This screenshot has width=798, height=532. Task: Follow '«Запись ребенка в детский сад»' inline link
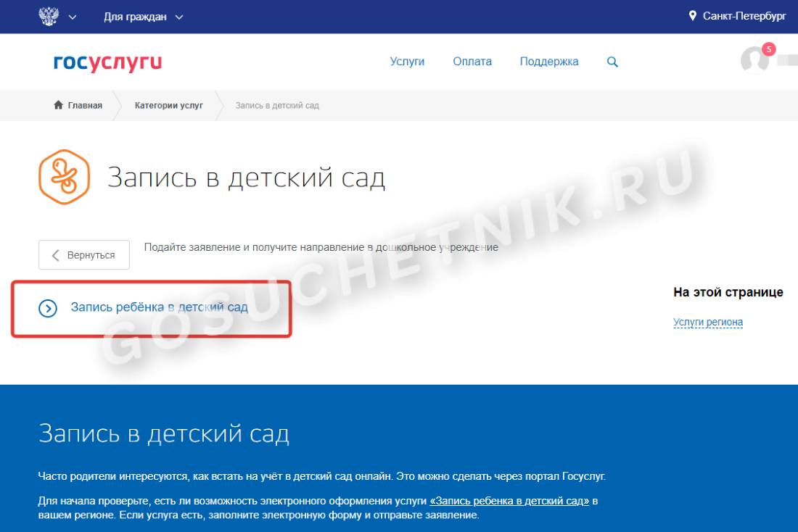[x=509, y=501]
